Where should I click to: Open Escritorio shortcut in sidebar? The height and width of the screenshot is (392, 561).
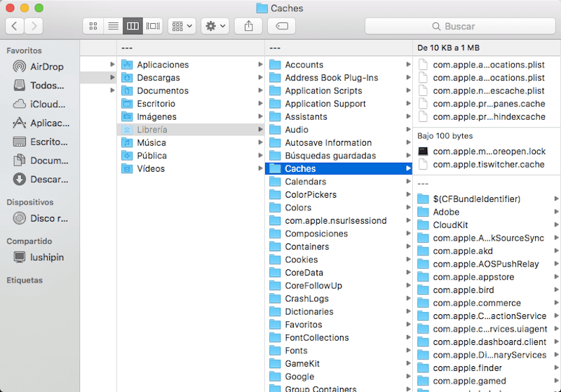point(40,142)
